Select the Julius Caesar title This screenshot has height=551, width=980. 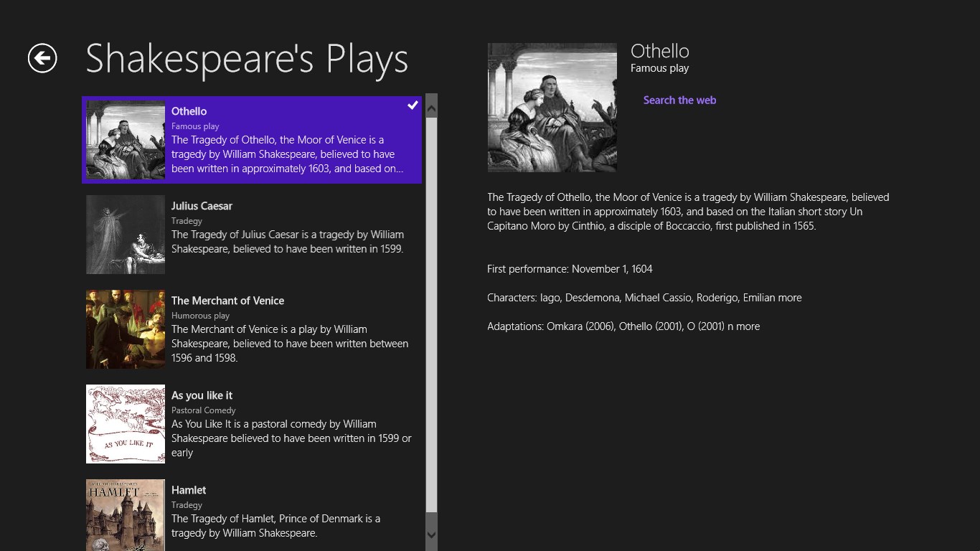[x=202, y=206]
